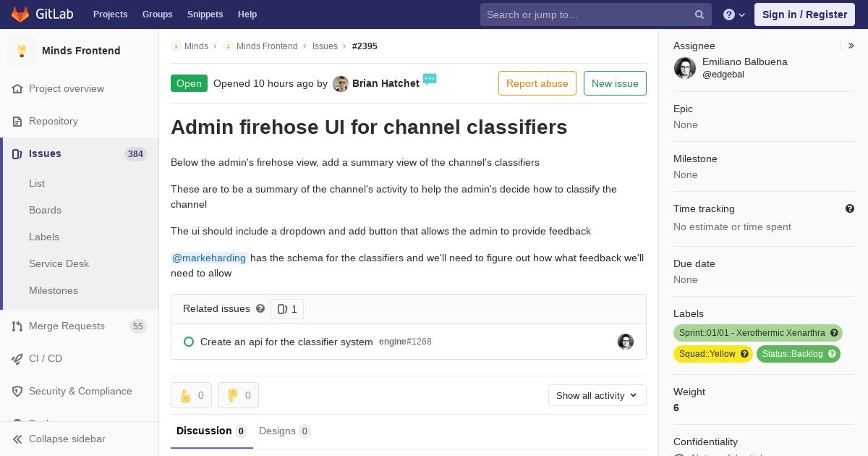Click the Squad::Yellow label help icon

(744, 354)
